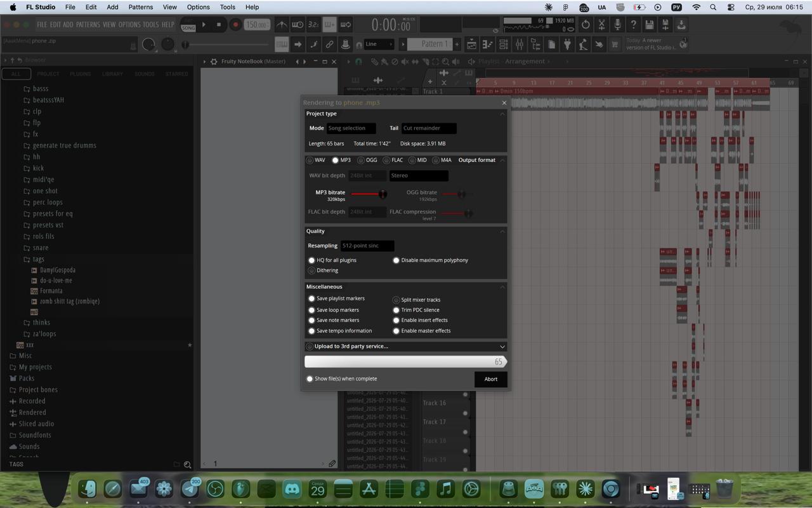Open Discord from the Dock
The height and width of the screenshot is (508, 812).
click(x=292, y=489)
